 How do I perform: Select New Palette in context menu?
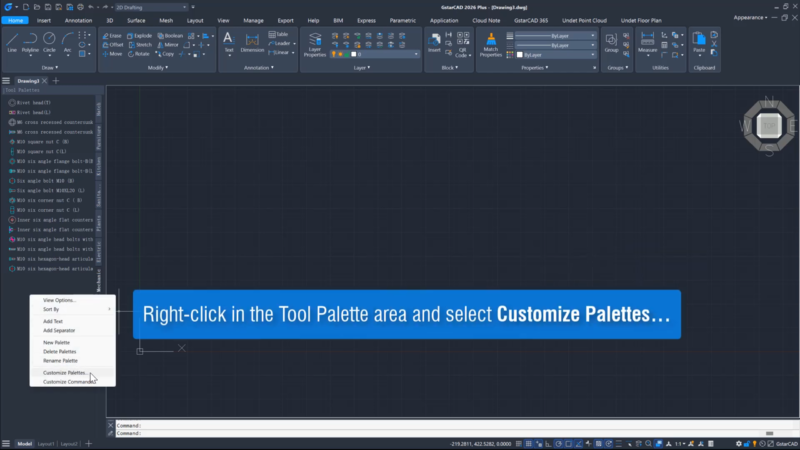click(x=57, y=342)
